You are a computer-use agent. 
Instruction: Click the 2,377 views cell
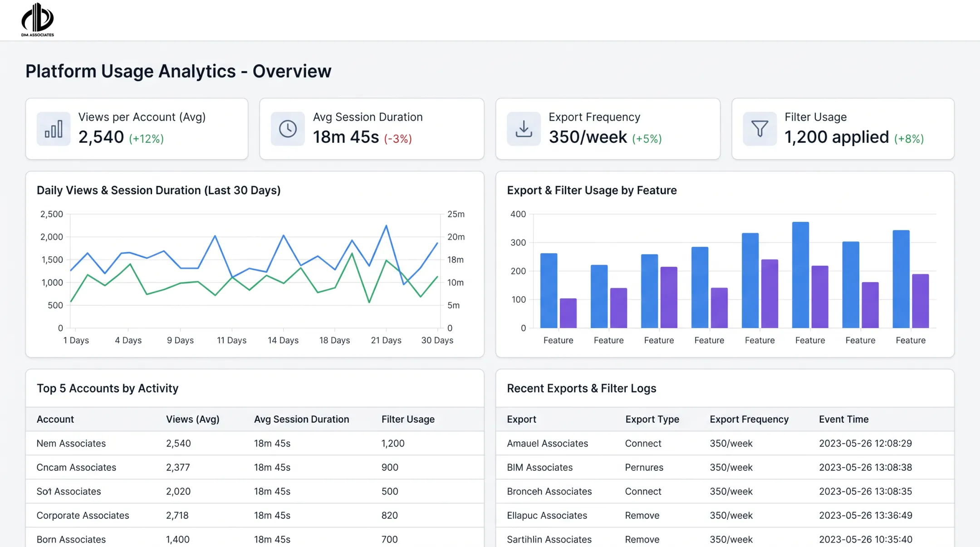tap(178, 467)
